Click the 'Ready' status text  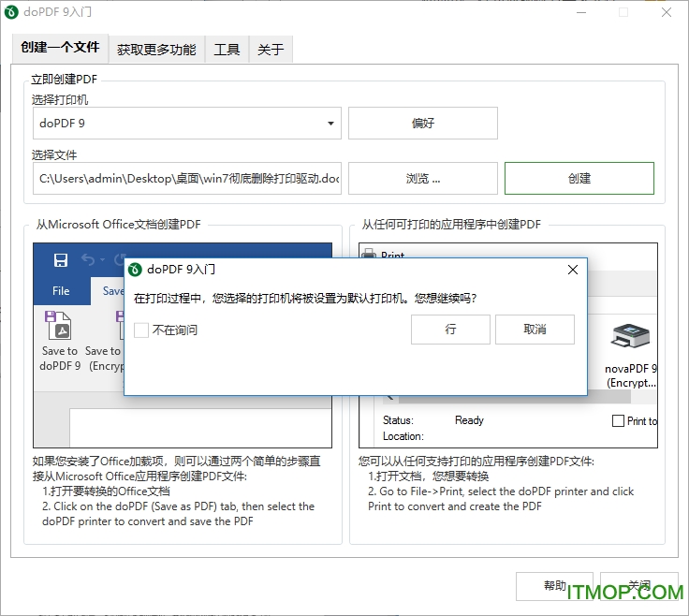pos(469,420)
